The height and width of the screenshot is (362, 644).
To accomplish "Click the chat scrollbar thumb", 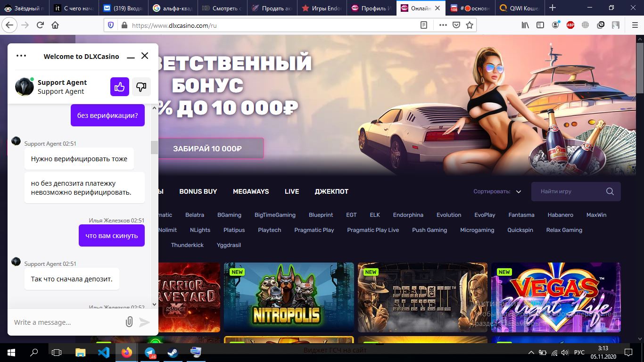I will tap(154, 147).
